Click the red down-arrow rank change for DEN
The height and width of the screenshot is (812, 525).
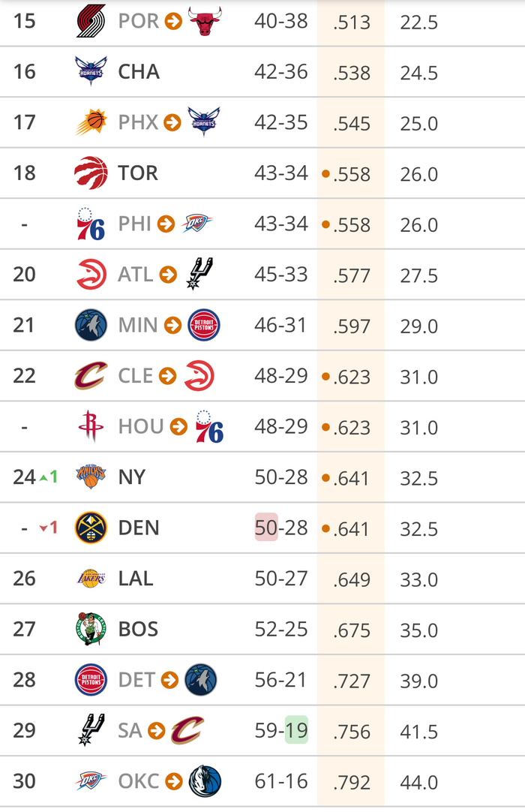[48, 528]
